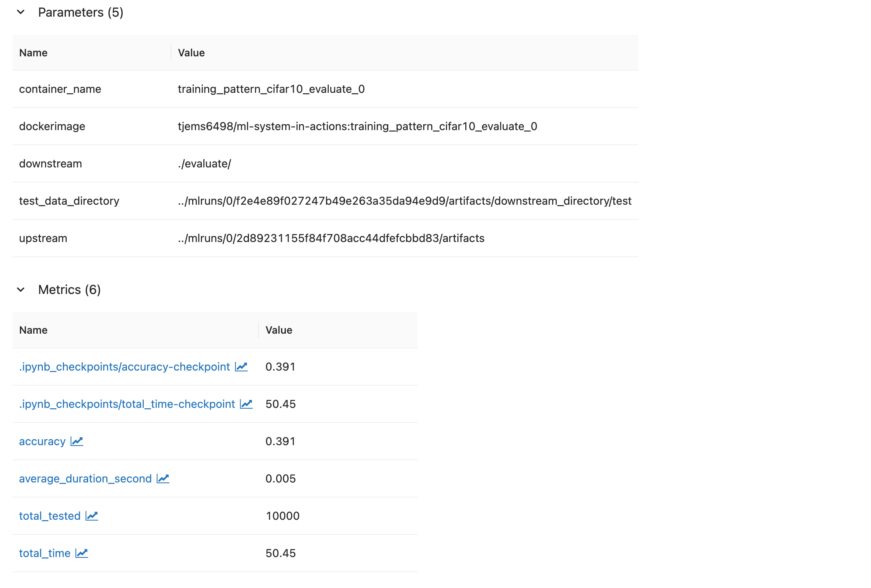Click chart icon next to total_time
The image size is (871, 588).
pyautogui.click(x=82, y=553)
